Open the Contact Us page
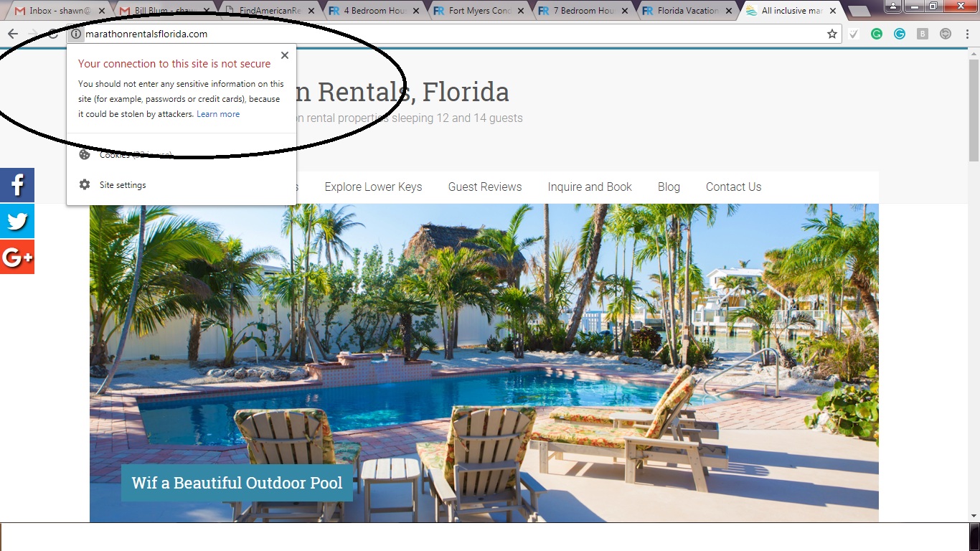Viewport: 980px width, 551px height. 733,187
